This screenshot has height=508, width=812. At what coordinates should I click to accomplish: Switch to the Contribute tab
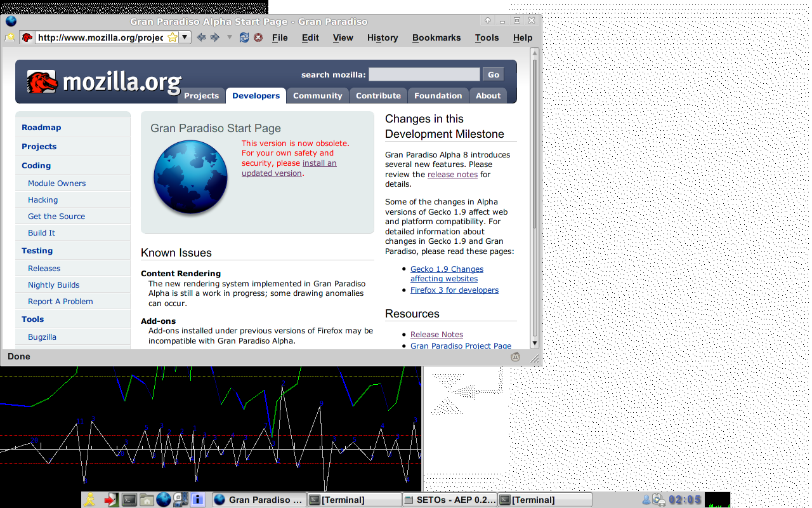point(378,95)
